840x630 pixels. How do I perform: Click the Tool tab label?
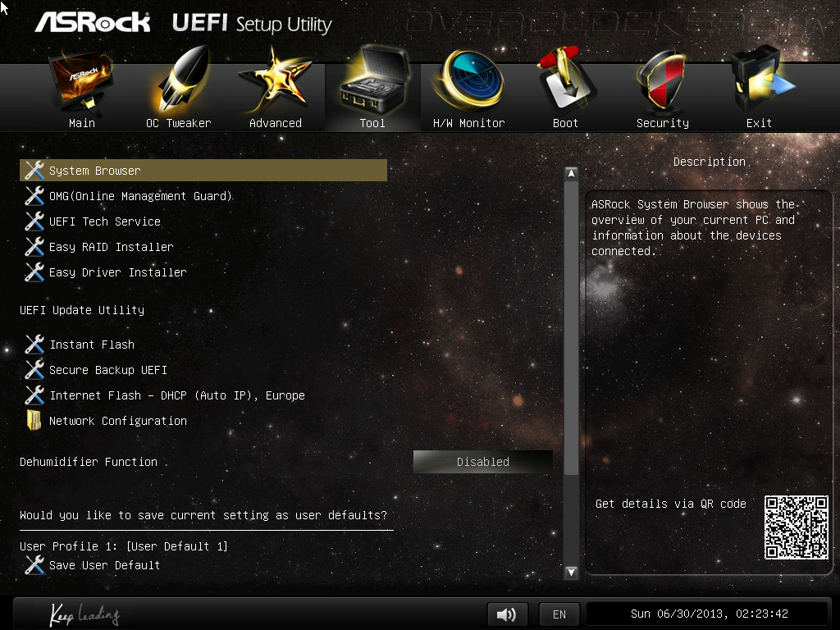point(372,123)
